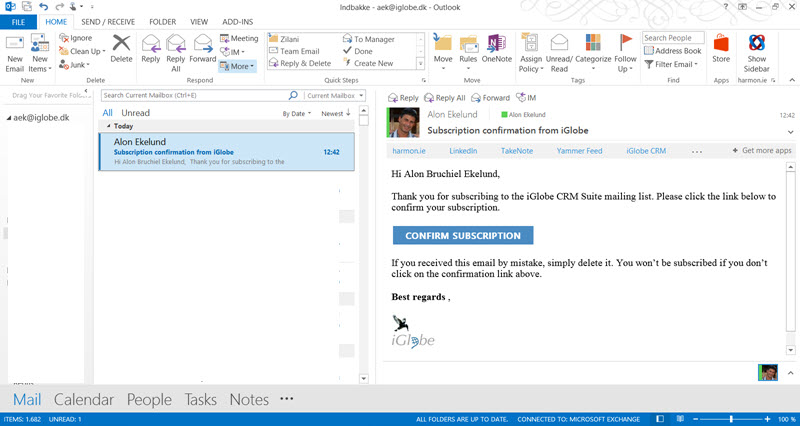Adjust the zoom slider in status bar
Screen dimensions: 800x426
[731, 419]
